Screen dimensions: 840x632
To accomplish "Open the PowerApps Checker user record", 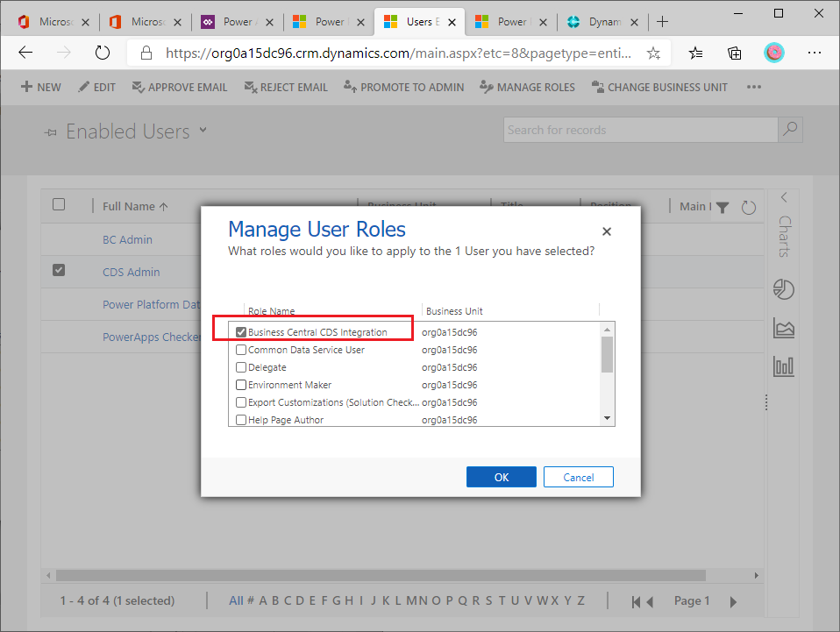I will click(152, 337).
